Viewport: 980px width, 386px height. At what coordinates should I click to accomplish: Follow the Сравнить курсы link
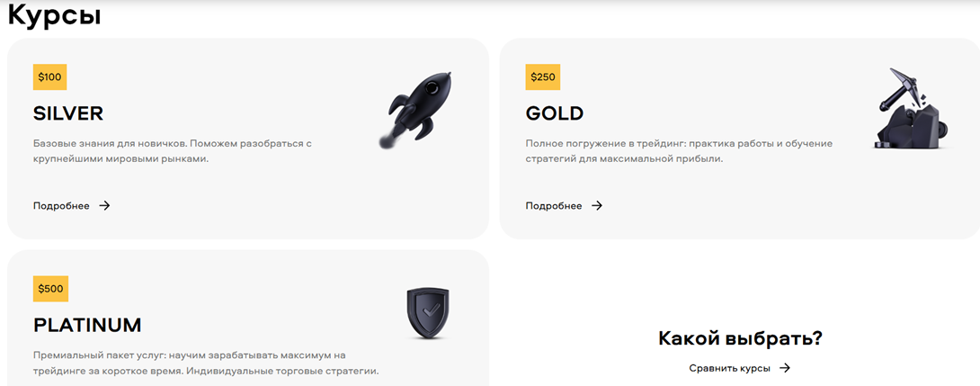point(729,368)
